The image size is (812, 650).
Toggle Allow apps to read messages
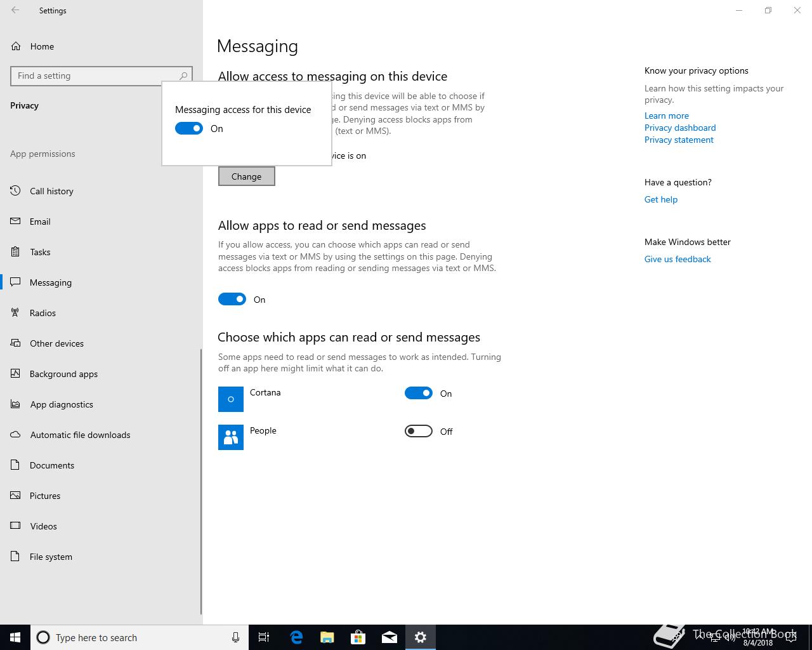click(232, 299)
